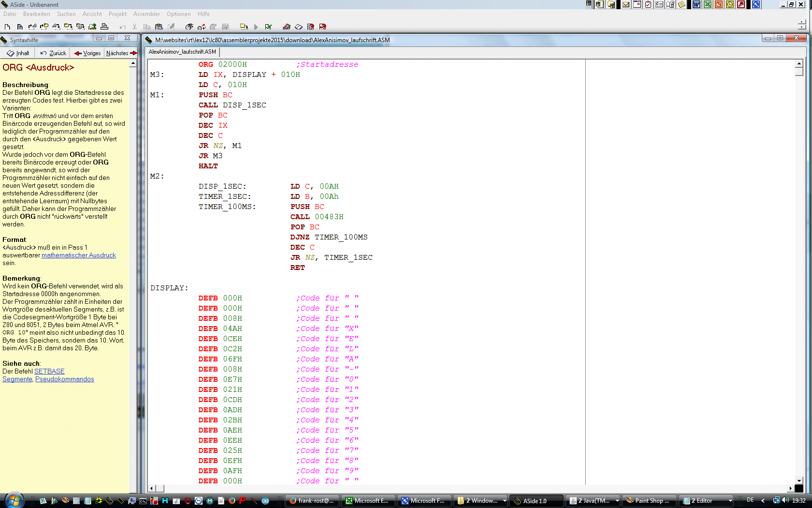This screenshot has height=508, width=812.
Task: Click the Copy toolbar icon
Action: pos(147,27)
